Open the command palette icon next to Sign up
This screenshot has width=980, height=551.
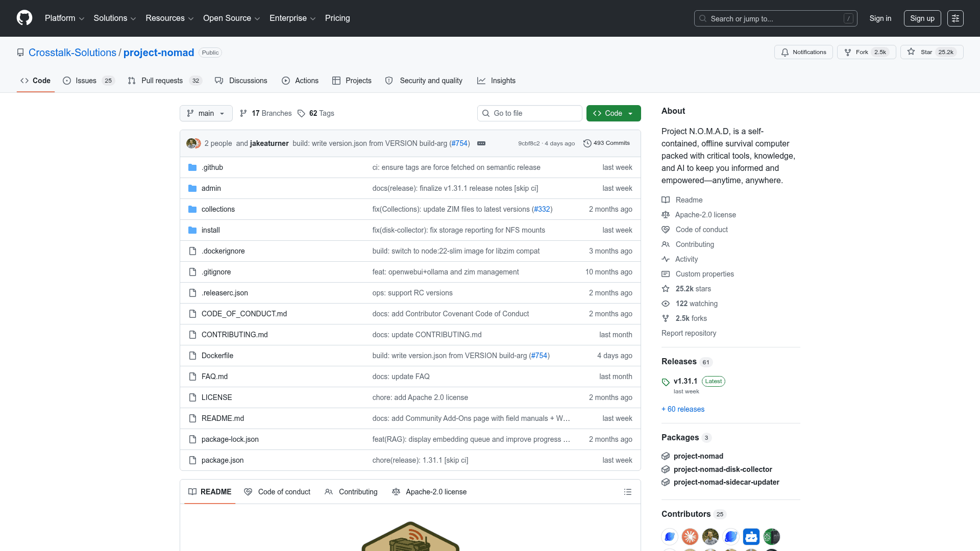[x=955, y=18]
